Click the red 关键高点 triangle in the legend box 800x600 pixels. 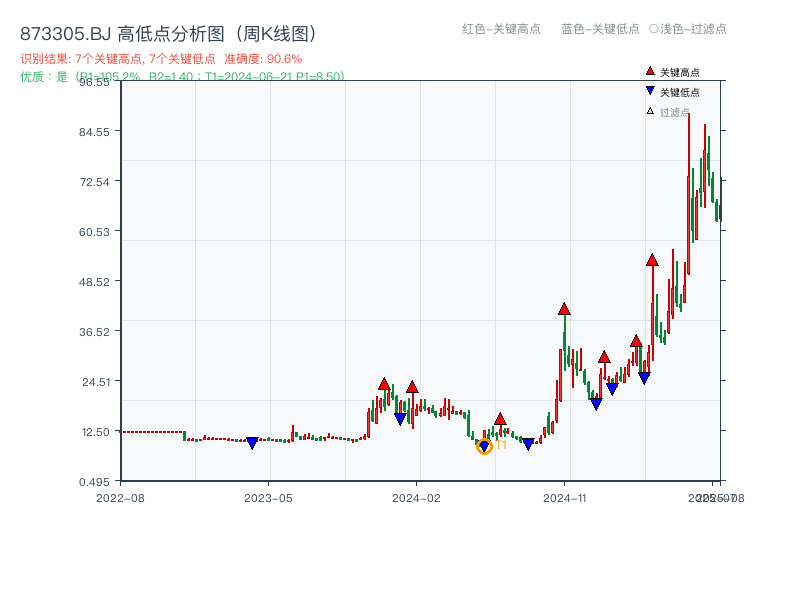pyautogui.click(x=649, y=71)
